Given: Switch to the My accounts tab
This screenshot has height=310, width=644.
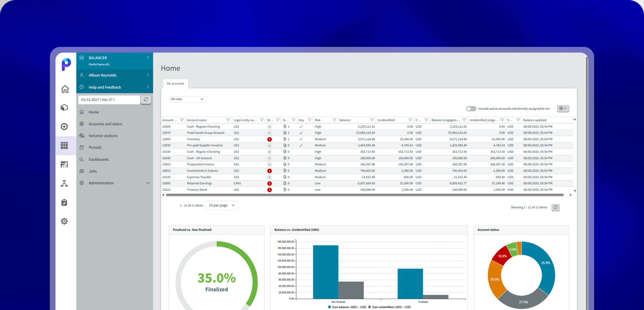Looking at the screenshot, I should coord(175,84).
